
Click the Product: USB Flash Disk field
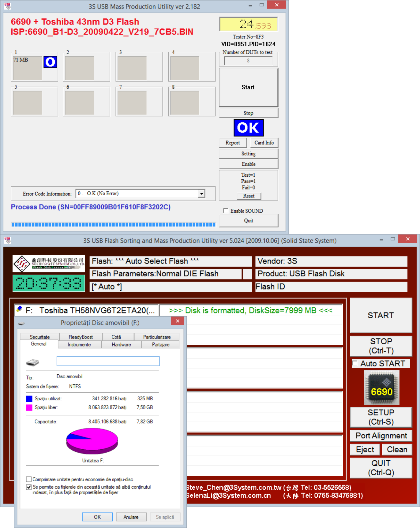[x=331, y=274]
